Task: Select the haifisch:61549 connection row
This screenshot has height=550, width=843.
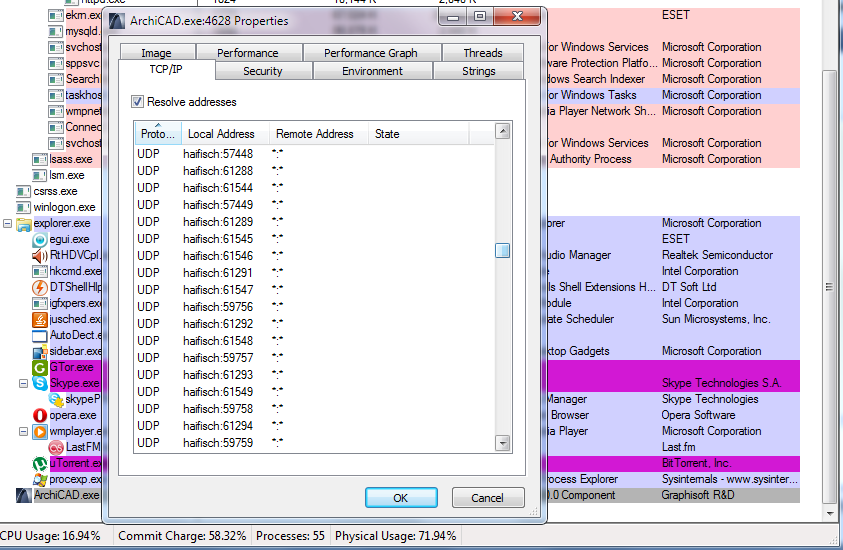Action: (x=315, y=392)
